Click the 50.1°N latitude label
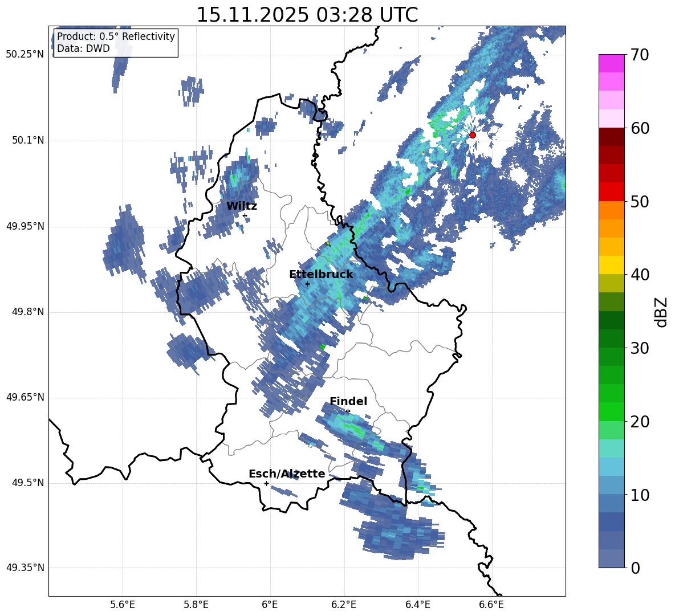This screenshot has height=616, width=675. click(28, 140)
